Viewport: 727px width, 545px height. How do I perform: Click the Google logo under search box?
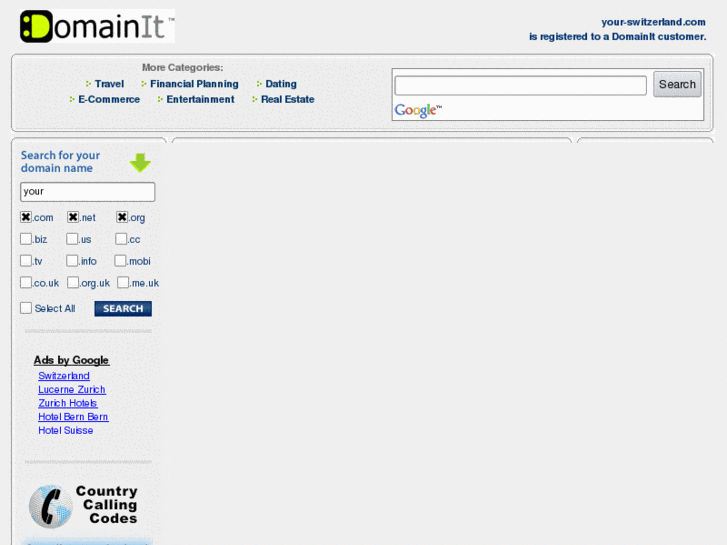pyautogui.click(x=418, y=110)
